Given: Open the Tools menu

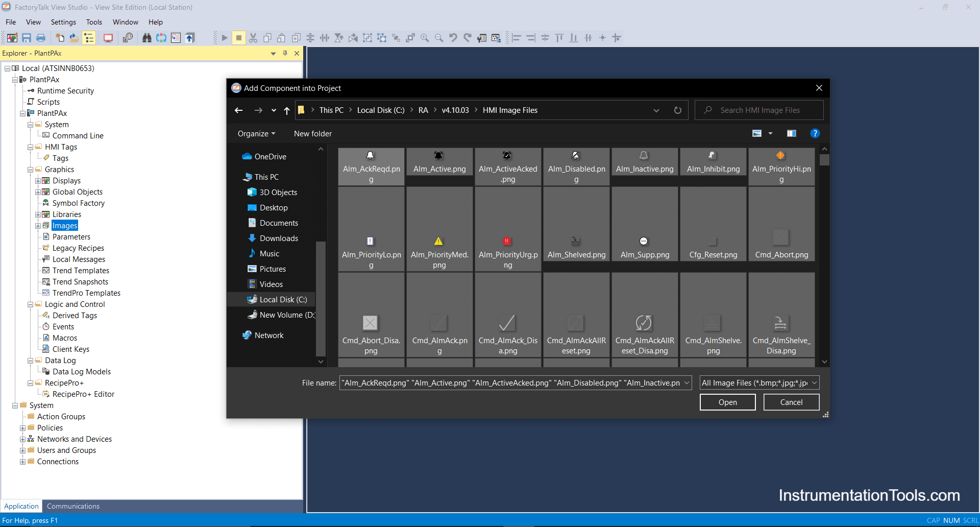Looking at the screenshot, I should point(94,22).
